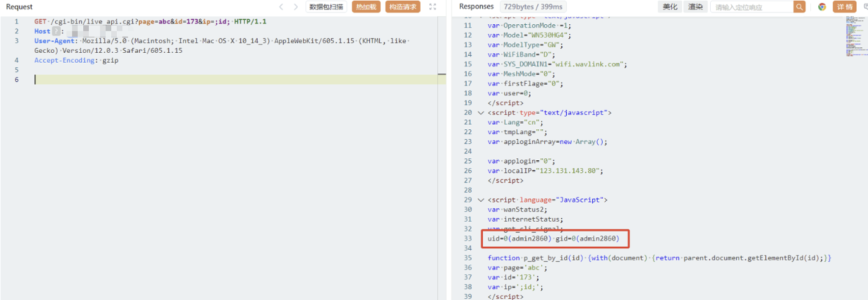
Task: Click the Accept-Encoding: gzip header line
Action: pos(76,60)
